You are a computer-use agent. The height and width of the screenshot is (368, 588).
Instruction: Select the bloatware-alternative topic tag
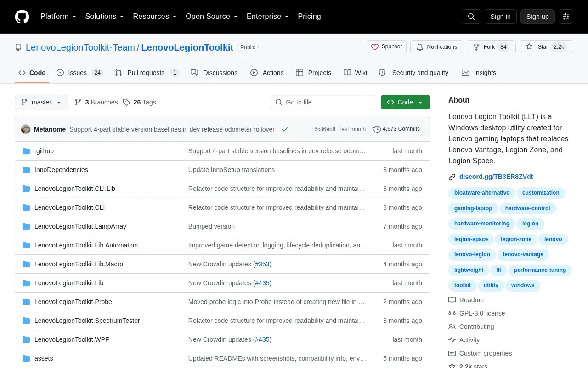(x=482, y=193)
